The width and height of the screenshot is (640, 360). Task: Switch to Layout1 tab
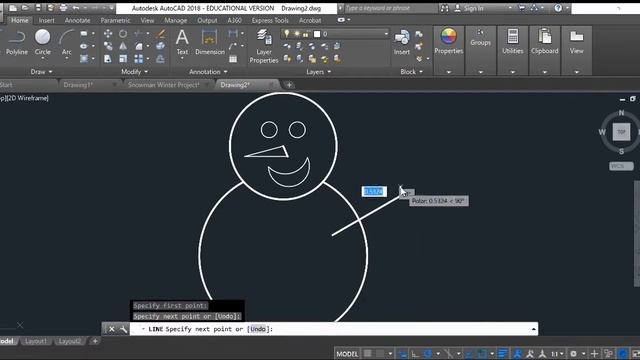pos(36,341)
